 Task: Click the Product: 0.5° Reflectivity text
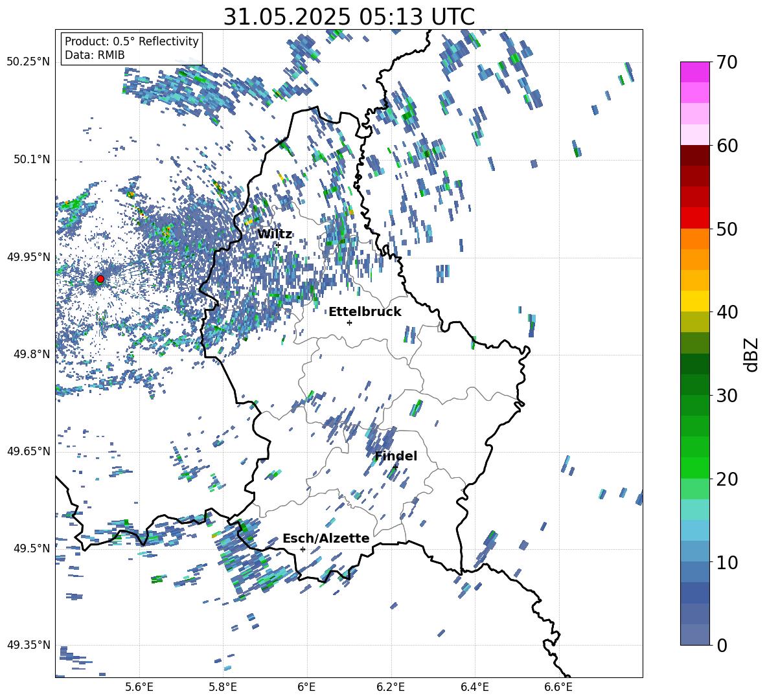coord(132,41)
